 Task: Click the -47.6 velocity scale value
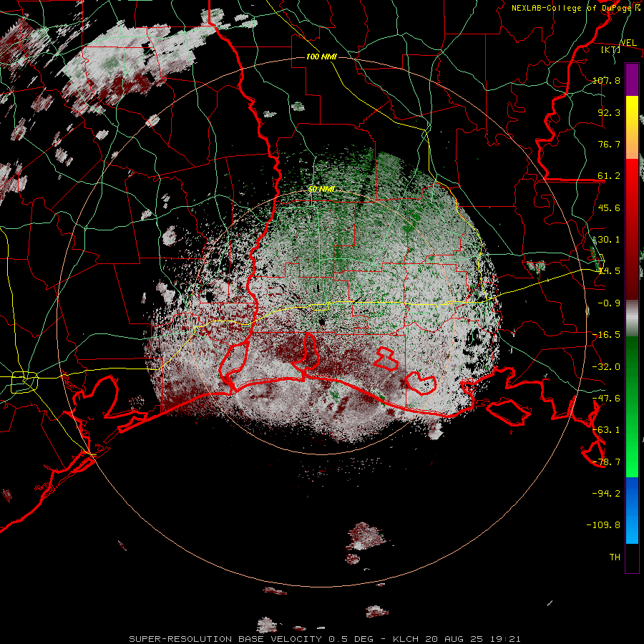(x=606, y=399)
